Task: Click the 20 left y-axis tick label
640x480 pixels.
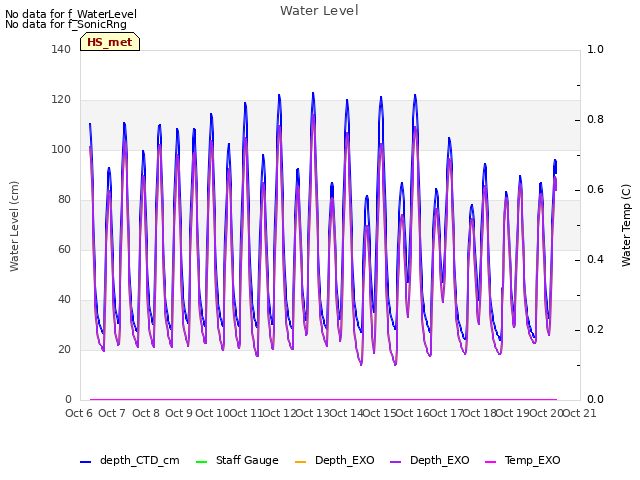Action: [x=64, y=349]
